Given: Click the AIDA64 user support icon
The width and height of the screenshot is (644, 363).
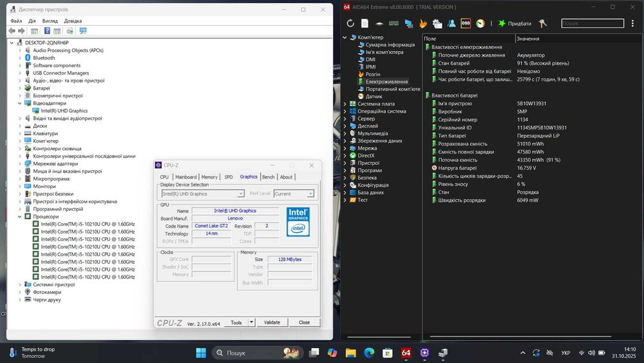Looking at the screenshot, I should pyautogui.click(x=451, y=23).
